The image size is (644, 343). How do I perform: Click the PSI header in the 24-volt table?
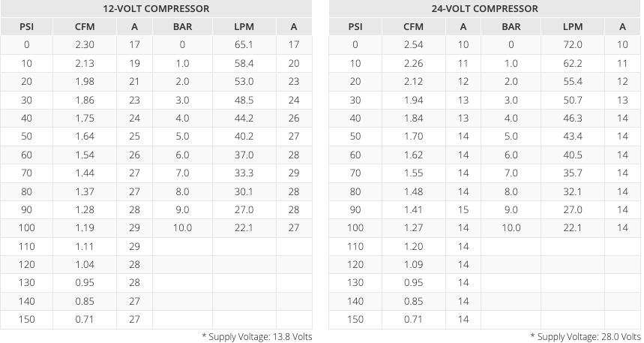[355, 27]
